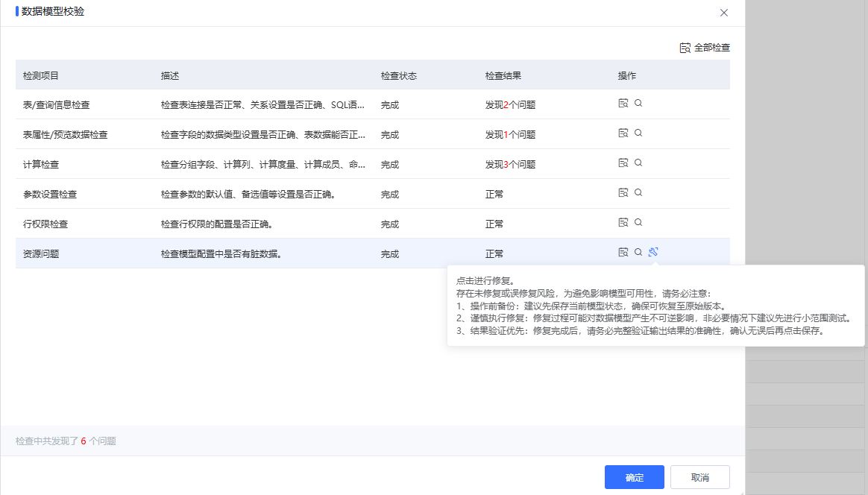
Task: Click 全部检查 to check all items
Action: tap(705, 48)
